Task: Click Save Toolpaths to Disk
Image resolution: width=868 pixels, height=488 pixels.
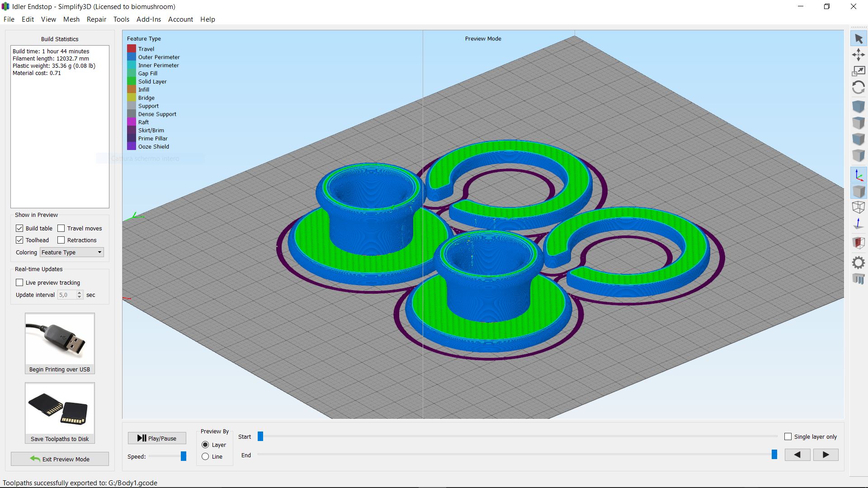Action: [x=60, y=413]
